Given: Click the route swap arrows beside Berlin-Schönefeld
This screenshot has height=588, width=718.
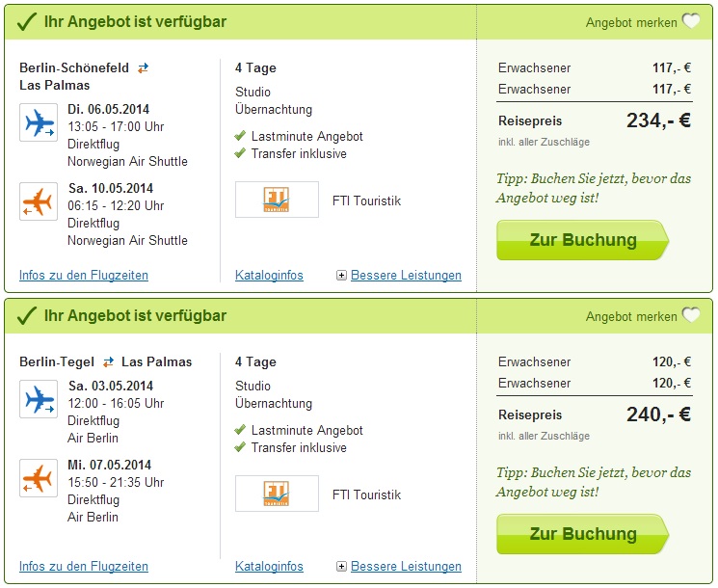Looking at the screenshot, I should 144,68.
